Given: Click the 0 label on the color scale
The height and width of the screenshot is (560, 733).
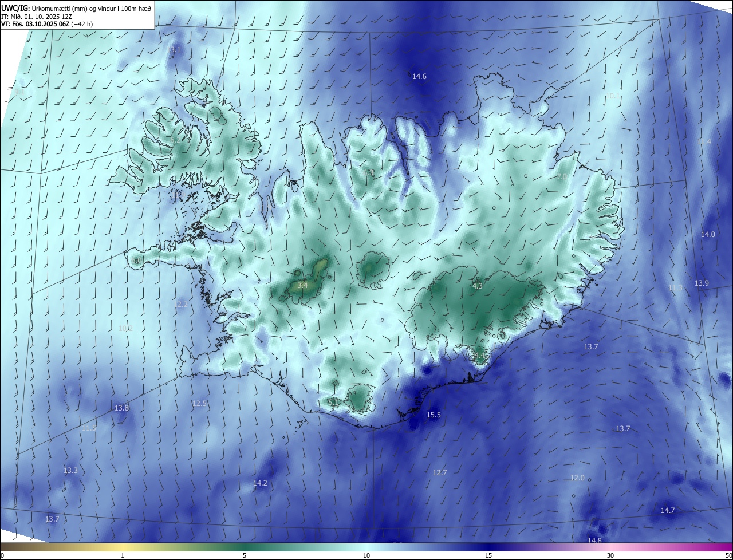Looking at the screenshot, I should coord(2,555).
